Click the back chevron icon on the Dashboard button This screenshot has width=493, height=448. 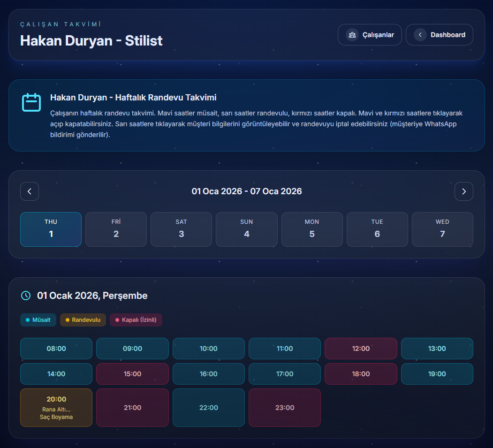pos(420,34)
